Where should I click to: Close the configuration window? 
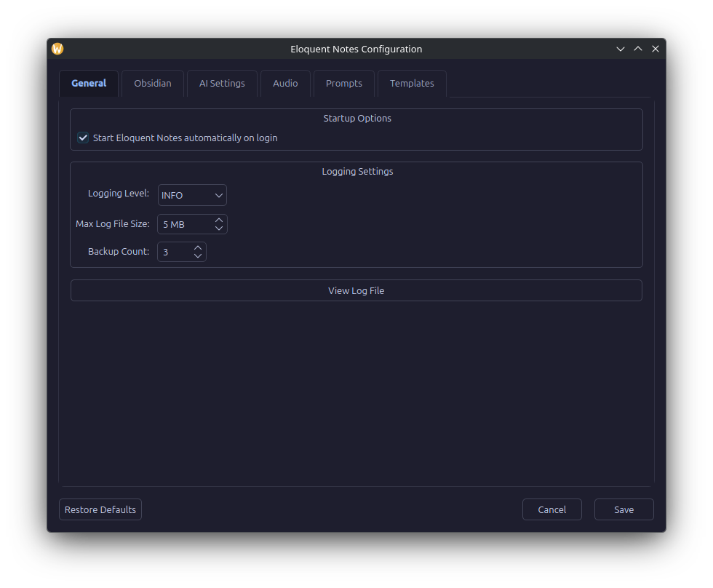pyautogui.click(x=656, y=49)
